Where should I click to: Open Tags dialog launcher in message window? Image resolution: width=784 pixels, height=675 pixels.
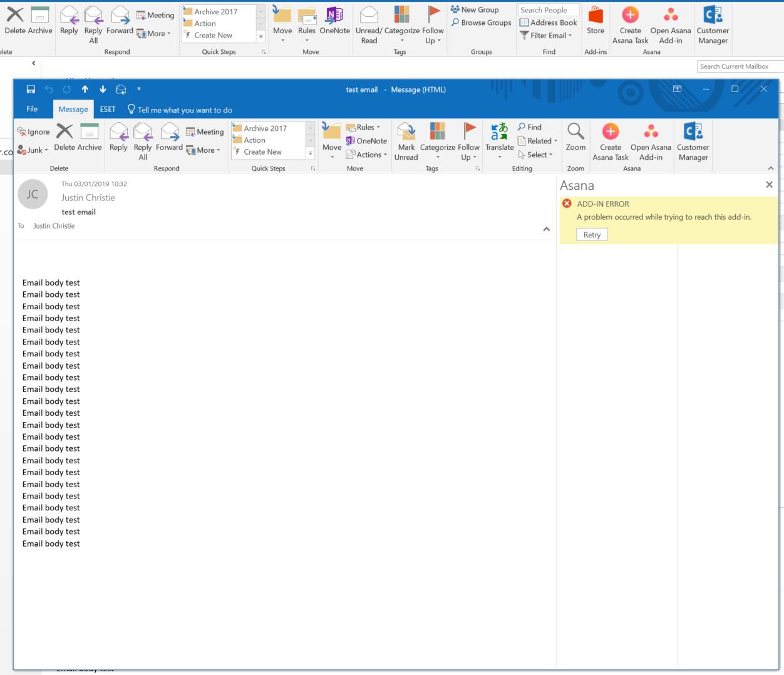tap(478, 168)
